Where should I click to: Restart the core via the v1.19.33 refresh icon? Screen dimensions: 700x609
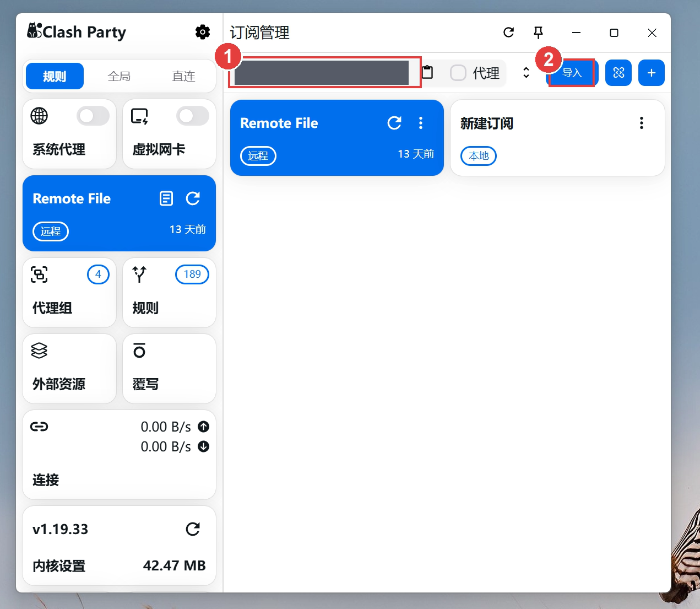(193, 529)
